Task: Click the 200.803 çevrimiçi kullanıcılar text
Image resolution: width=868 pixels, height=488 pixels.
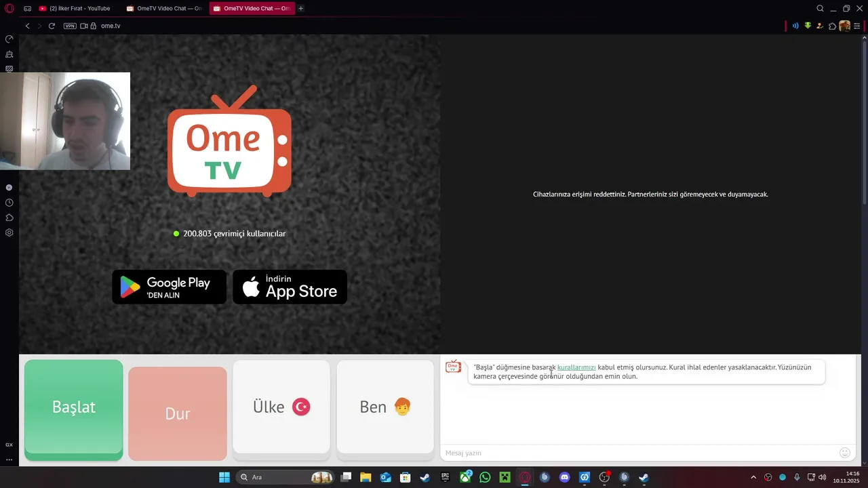Action: tap(235, 233)
